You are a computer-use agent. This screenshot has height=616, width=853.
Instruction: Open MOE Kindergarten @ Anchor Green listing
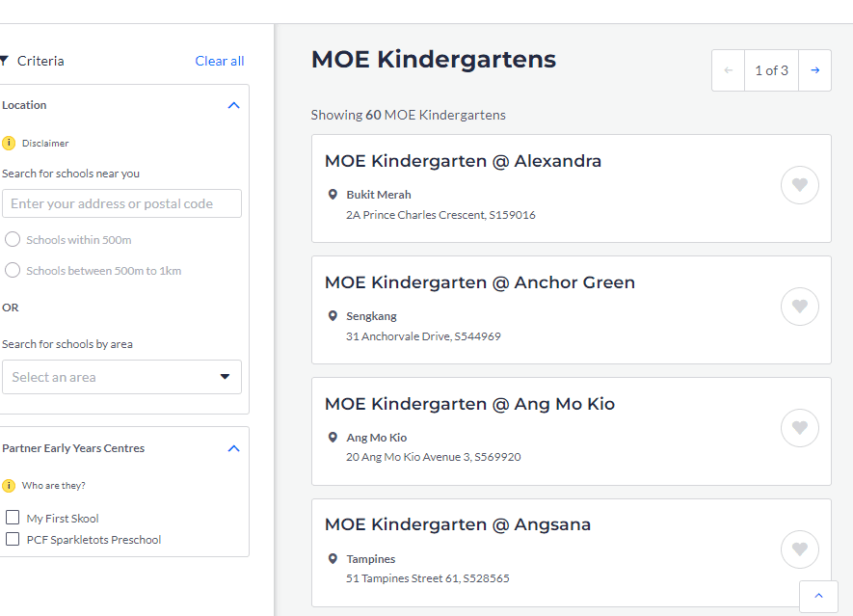point(479,282)
